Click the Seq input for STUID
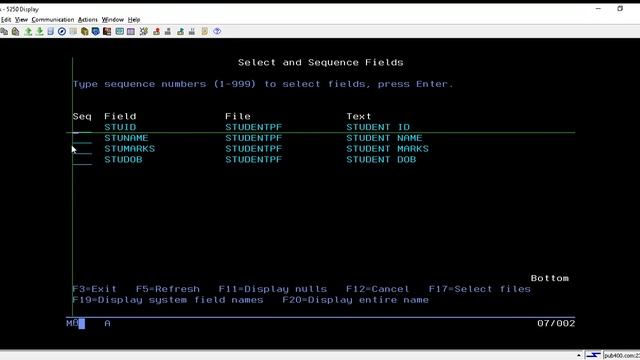The width and height of the screenshot is (640, 360). (82, 127)
